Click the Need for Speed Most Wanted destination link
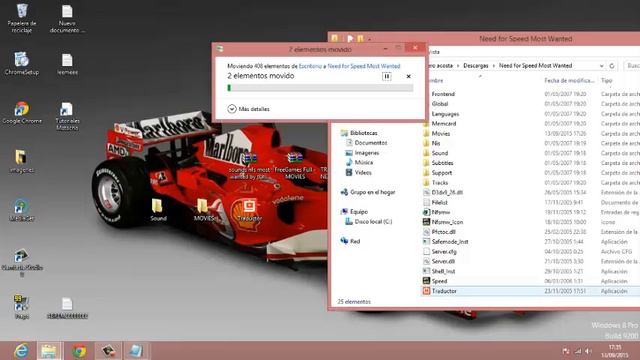The image size is (640, 360). 364,66
